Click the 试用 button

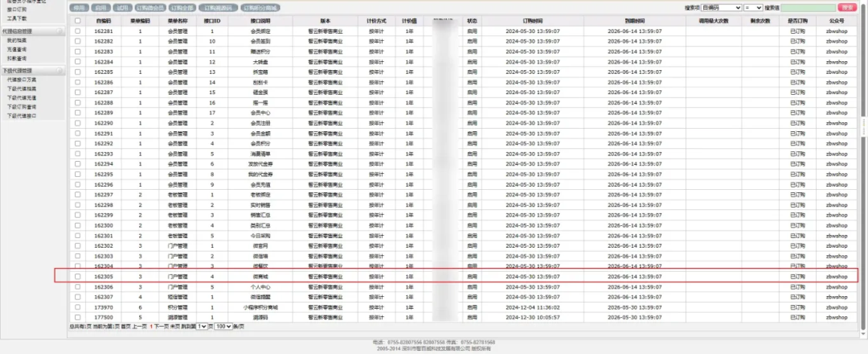coord(121,7)
